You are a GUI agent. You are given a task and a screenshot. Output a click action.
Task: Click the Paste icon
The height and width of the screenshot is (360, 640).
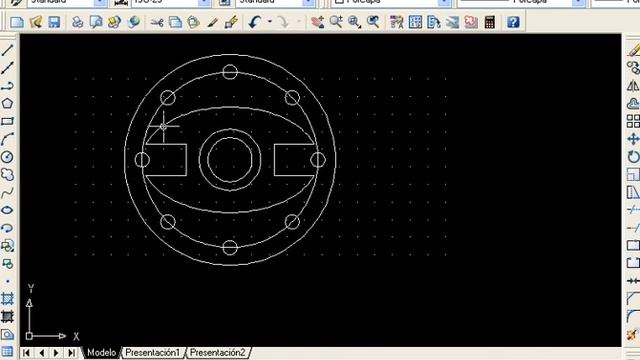click(194, 22)
